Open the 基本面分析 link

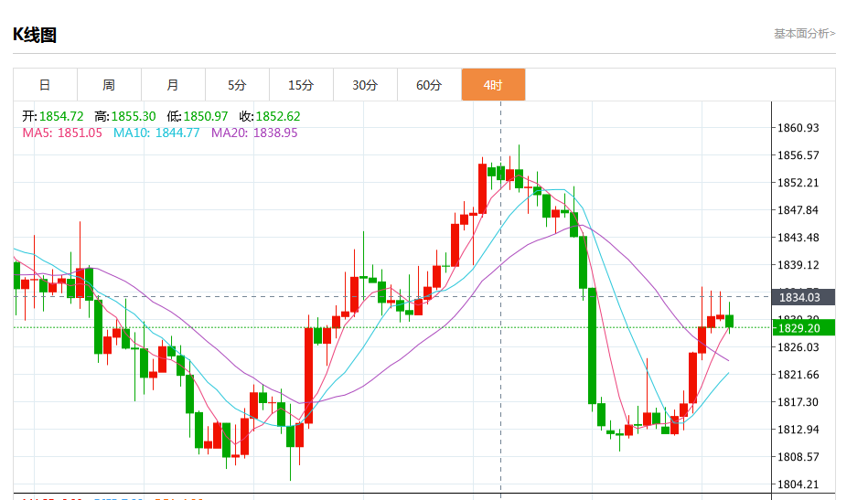tap(804, 34)
